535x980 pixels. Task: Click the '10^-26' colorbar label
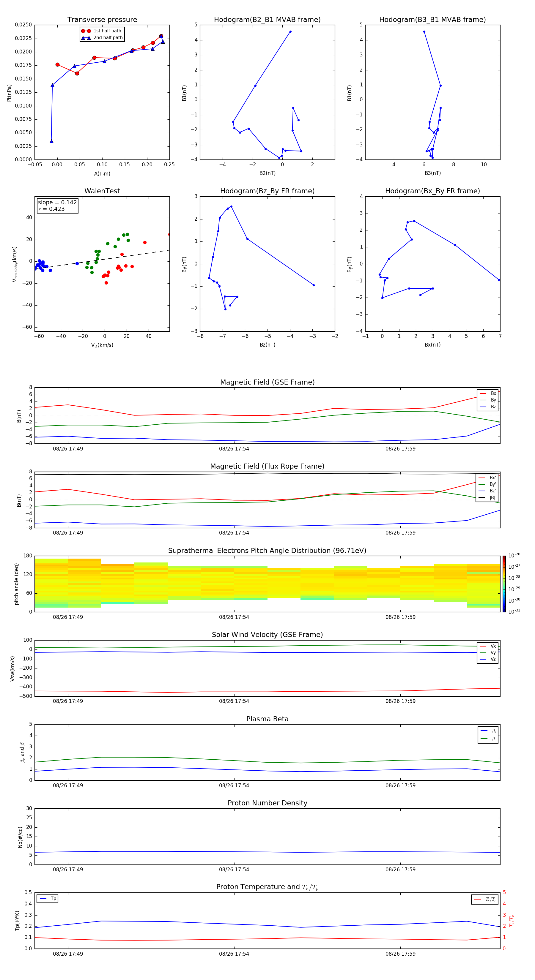(514, 555)
